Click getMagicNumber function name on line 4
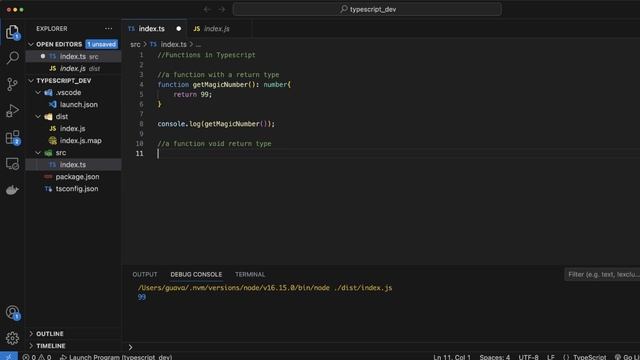Image resolution: width=640 pixels, height=360 pixels. pos(220,84)
